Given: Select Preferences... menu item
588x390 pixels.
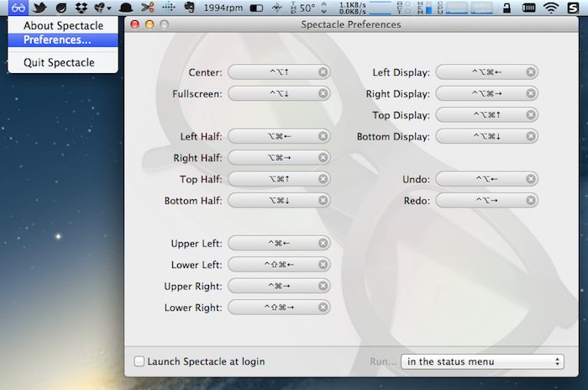Looking at the screenshot, I should coord(63,40).
